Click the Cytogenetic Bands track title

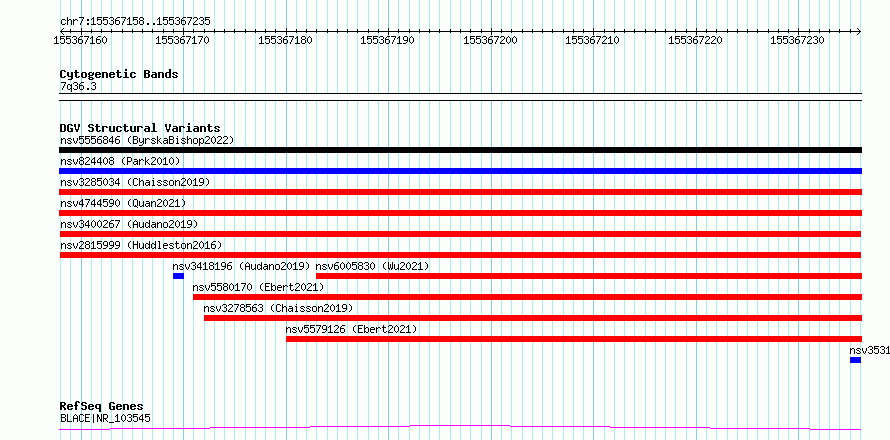pyautogui.click(x=119, y=74)
